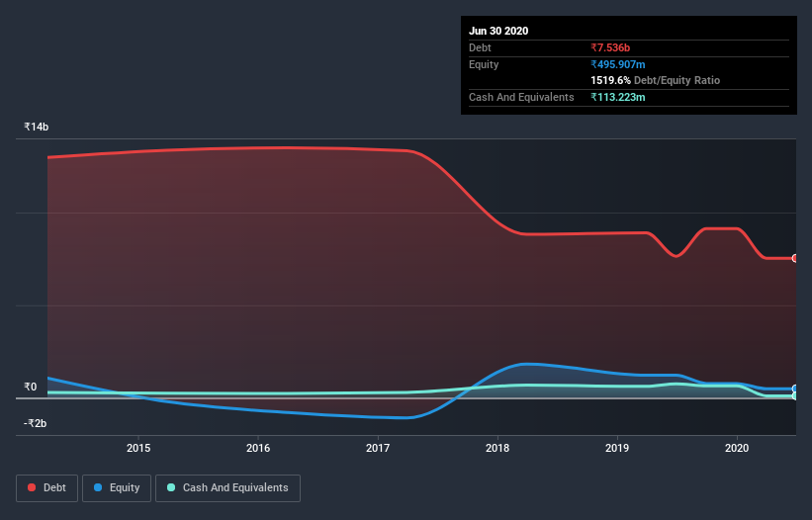
Task: Click the red Debt end-point marker
Action: [795, 258]
